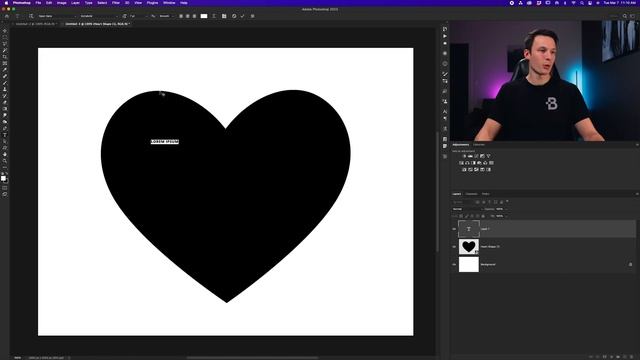
Task: Toggle lock image pixels brush icon
Action: (x=467, y=216)
